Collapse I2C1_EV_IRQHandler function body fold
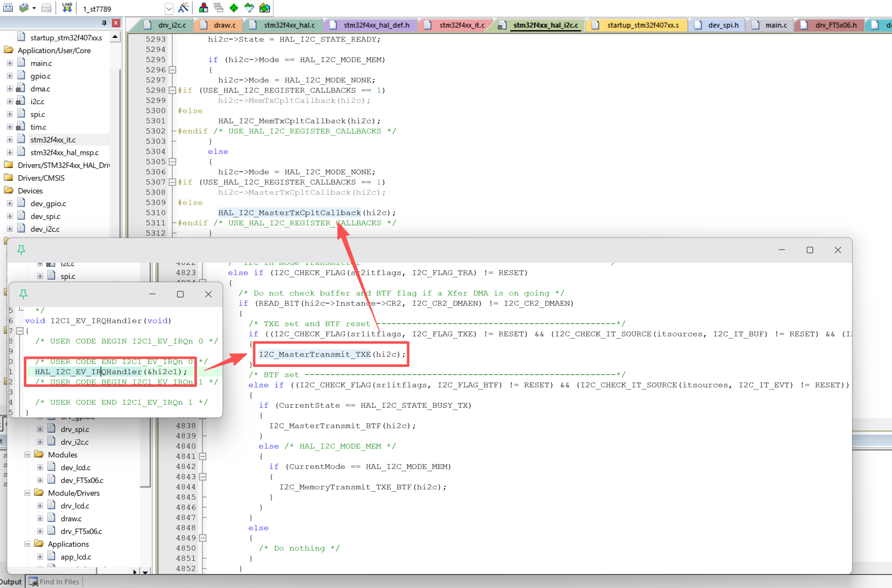 pos(20,331)
